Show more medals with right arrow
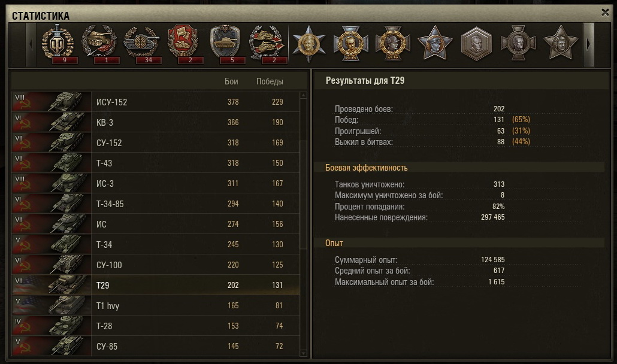The height and width of the screenshot is (364, 617). tap(588, 45)
